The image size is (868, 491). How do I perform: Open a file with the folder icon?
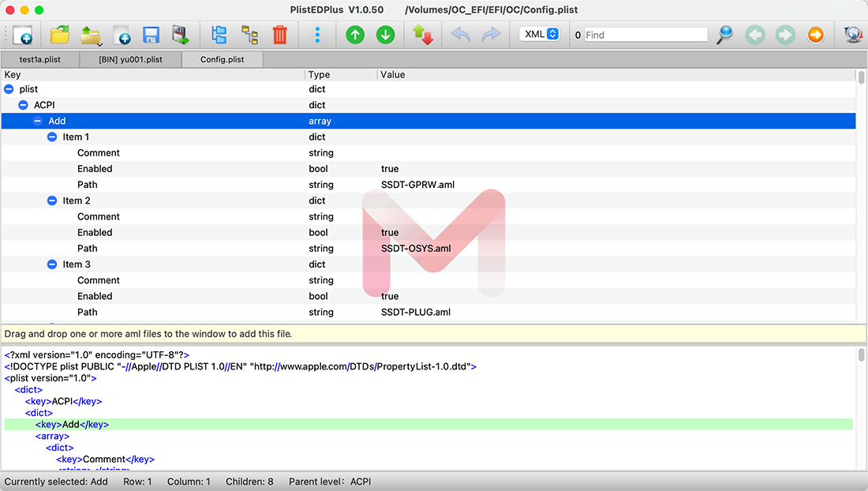(60, 35)
